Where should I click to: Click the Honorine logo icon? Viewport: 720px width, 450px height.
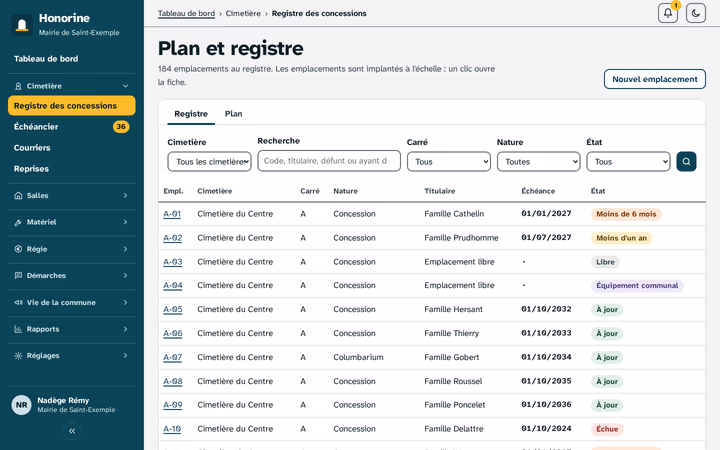click(x=22, y=24)
